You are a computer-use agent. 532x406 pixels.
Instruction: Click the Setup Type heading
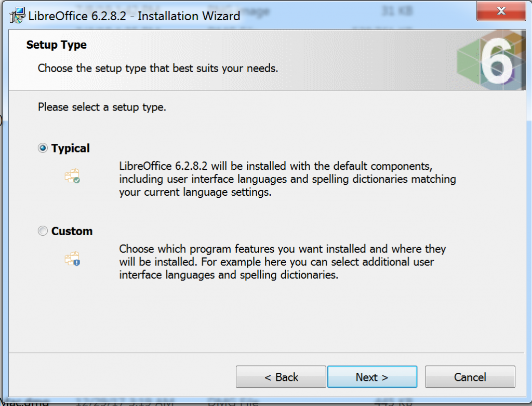tap(57, 45)
